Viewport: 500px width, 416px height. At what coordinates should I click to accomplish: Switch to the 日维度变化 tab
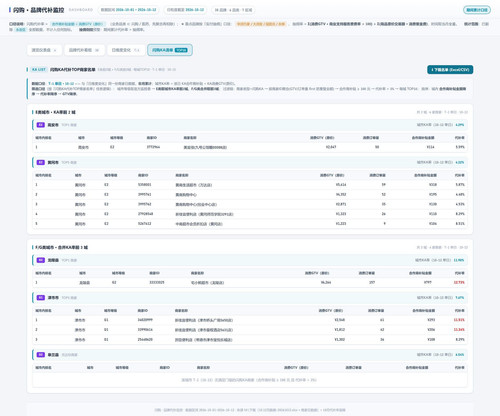(x=126, y=50)
